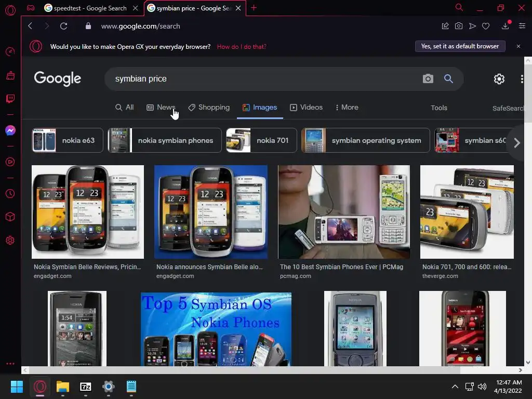
Task: Open the Player icon in sidebar
Action: (10, 162)
